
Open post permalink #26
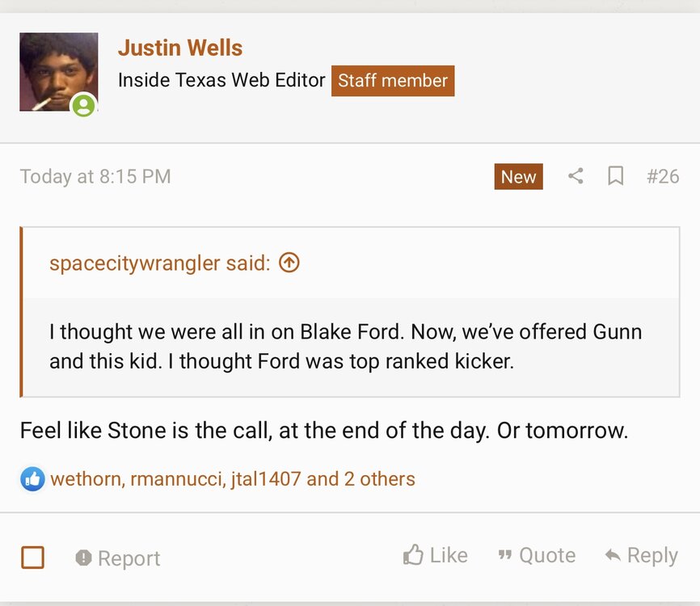(663, 176)
